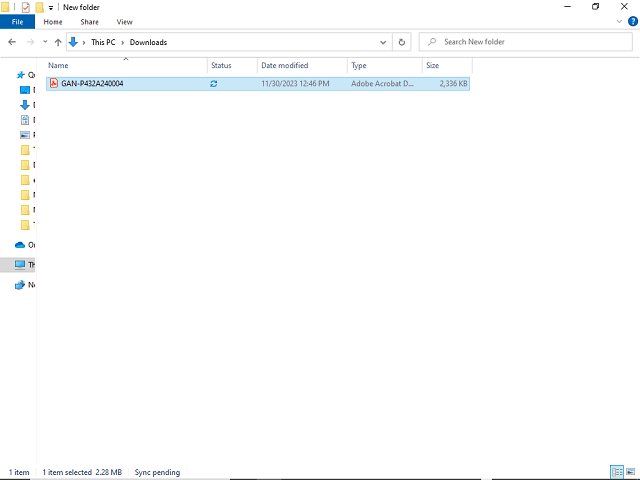
Task: Switch to Details view button
Action: click(x=617, y=472)
